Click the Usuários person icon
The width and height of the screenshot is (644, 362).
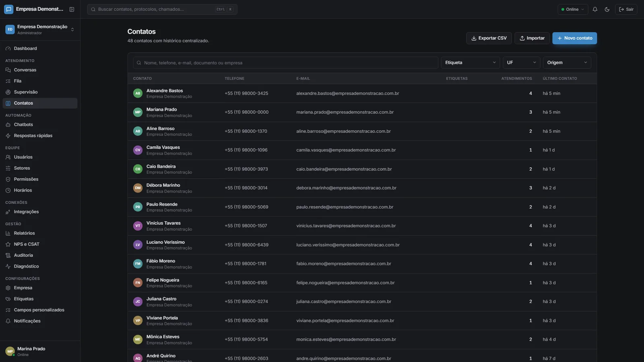tap(8, 157)
